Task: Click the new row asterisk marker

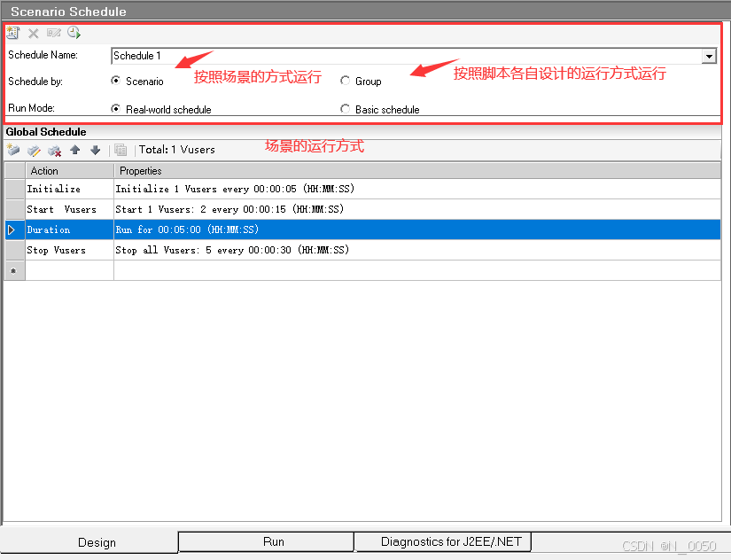Action: point(14,270)
